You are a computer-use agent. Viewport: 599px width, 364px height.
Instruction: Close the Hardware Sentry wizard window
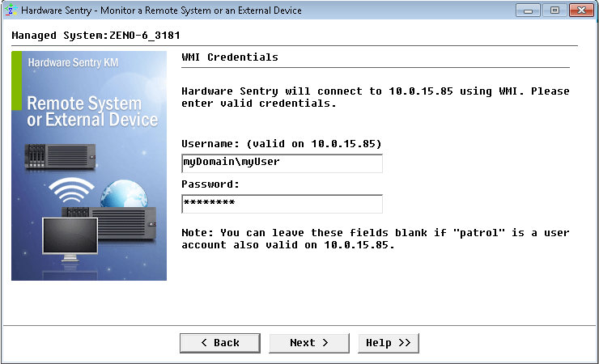(580, 11)
